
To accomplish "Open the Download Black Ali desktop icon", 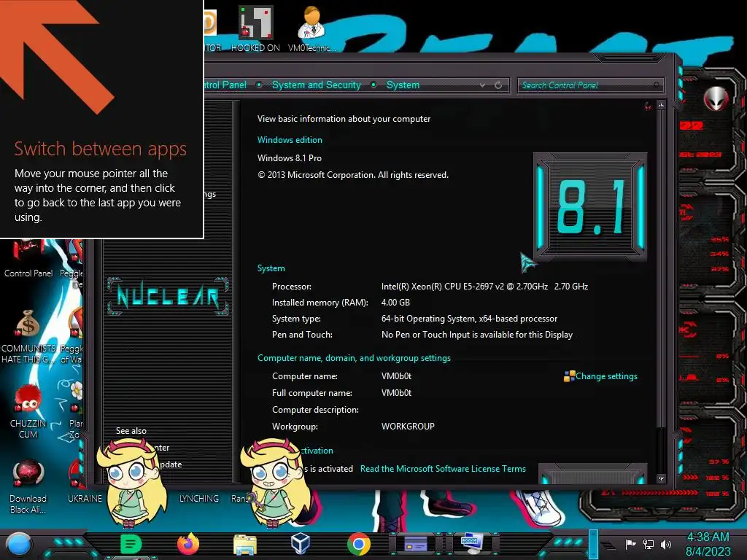I will click(x=28, y=486).
